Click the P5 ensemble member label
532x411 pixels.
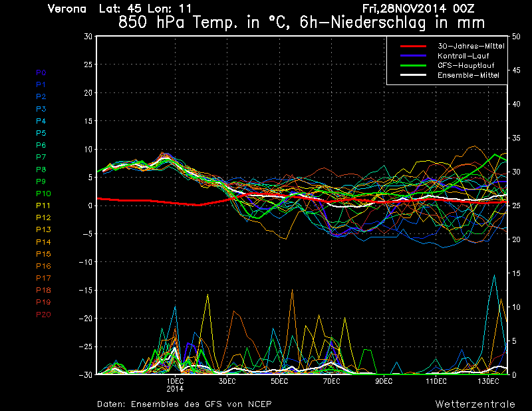[x=41, y=133]
